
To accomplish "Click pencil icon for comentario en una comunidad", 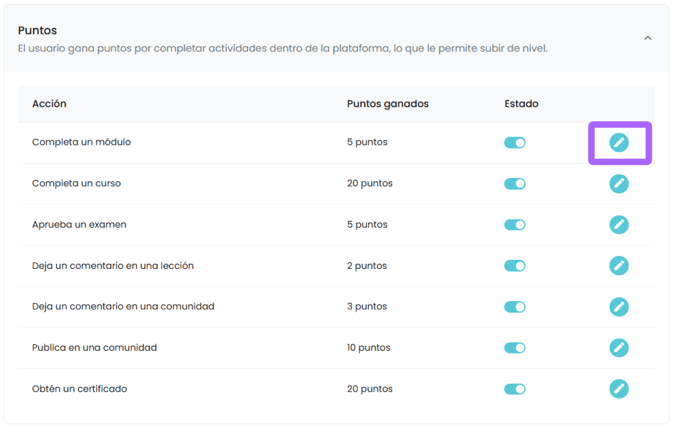I will (x=619, y=307).
